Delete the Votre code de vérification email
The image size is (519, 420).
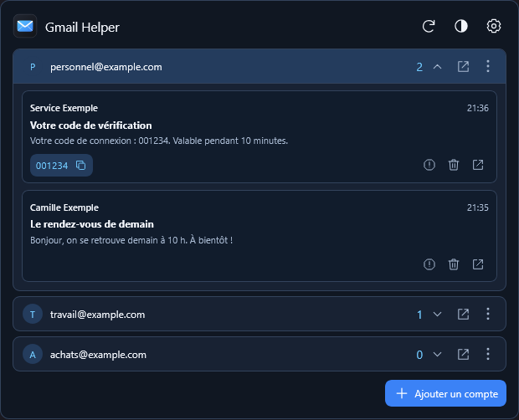454,165
